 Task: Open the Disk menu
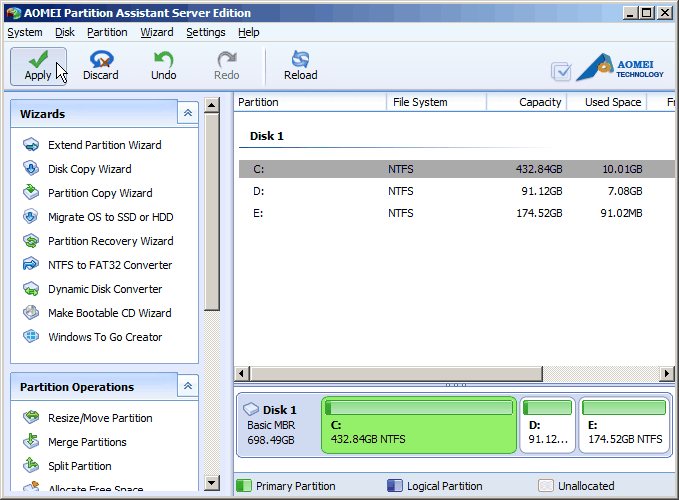click(x=65, y=32)
